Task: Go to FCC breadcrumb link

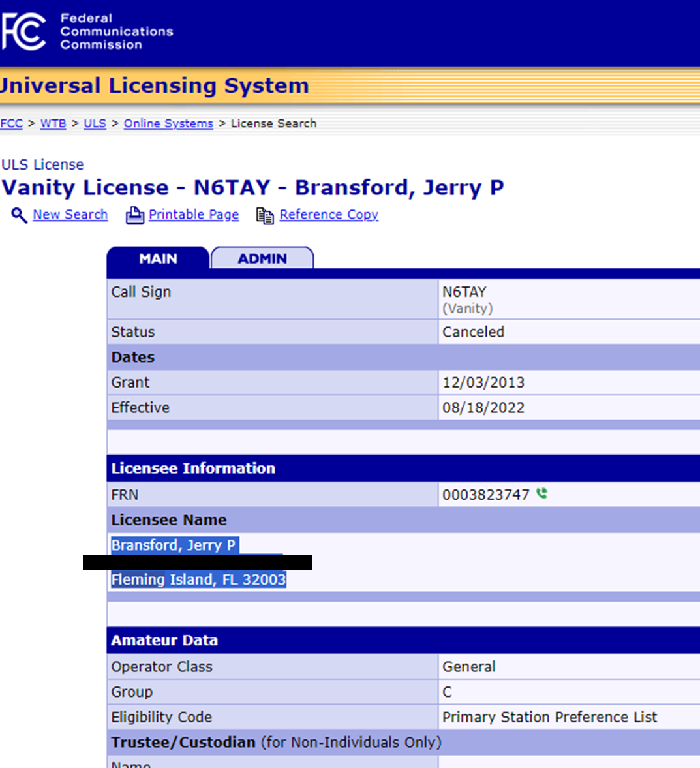Action: pos(11,123)
